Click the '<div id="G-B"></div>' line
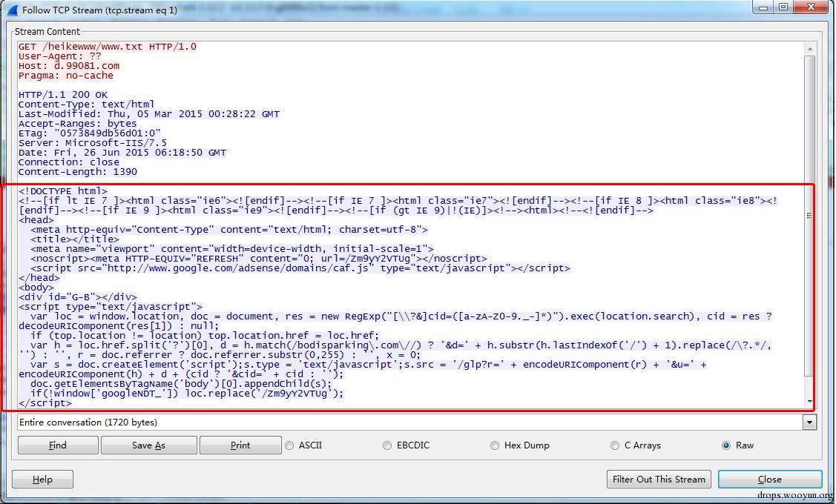 (x=78, y=297)
